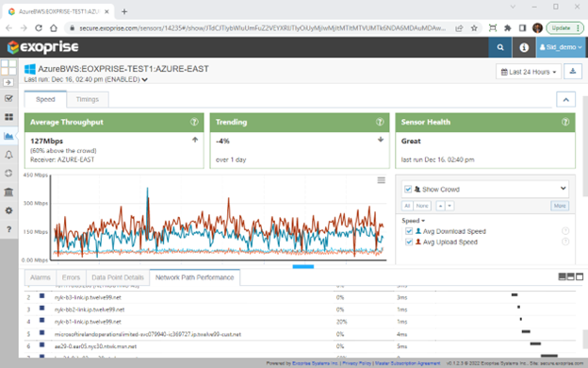Open the Last 24 Hours range dropdown
The width and height of the screenshot is (588, 368).
point(529,72)
